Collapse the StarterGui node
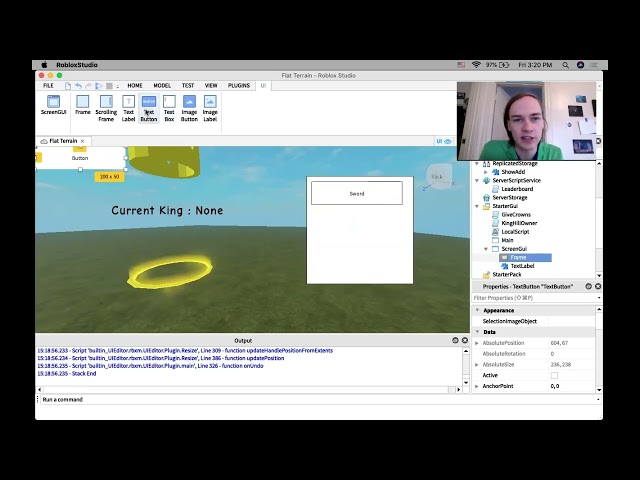Screen dimensions: 640x480 tap(477, 206)
